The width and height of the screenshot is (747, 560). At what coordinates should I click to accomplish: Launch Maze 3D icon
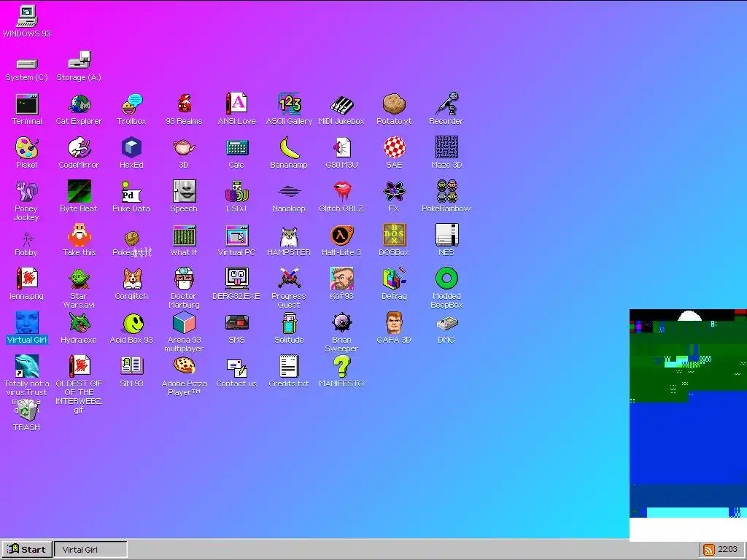click(x=446, y=148)
